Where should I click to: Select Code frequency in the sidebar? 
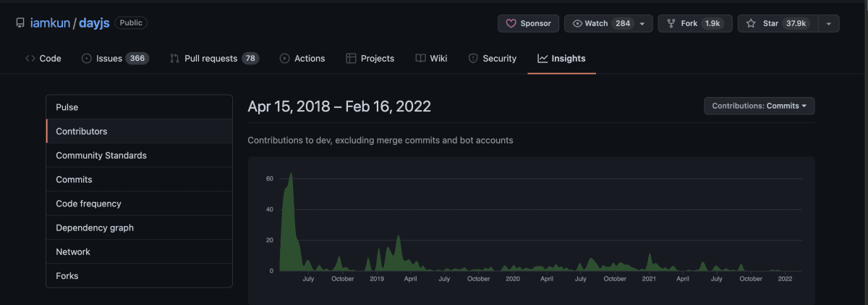pos(88,204)
